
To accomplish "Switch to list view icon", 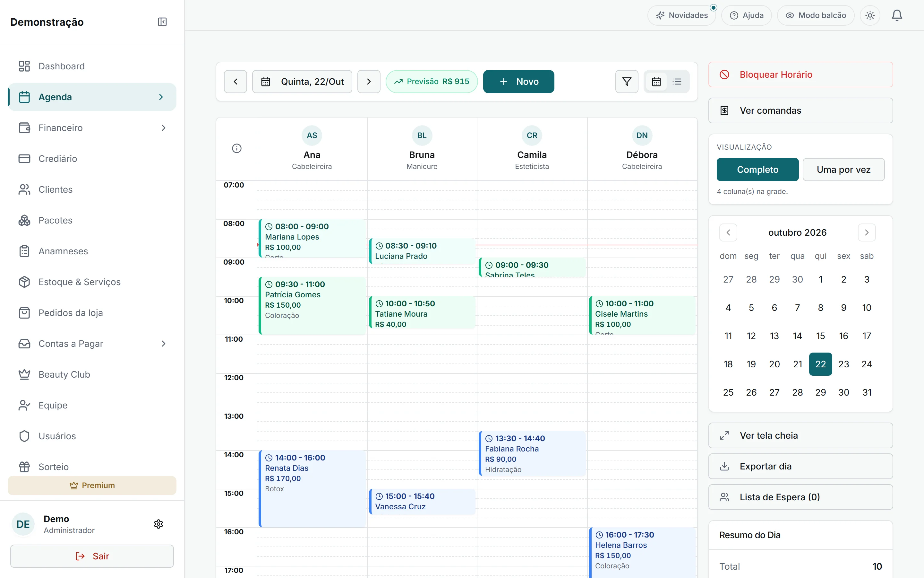I will point(677,82).
